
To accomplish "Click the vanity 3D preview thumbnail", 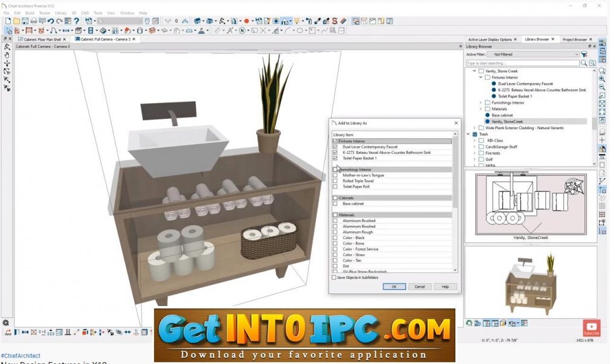I will point(531,282).
